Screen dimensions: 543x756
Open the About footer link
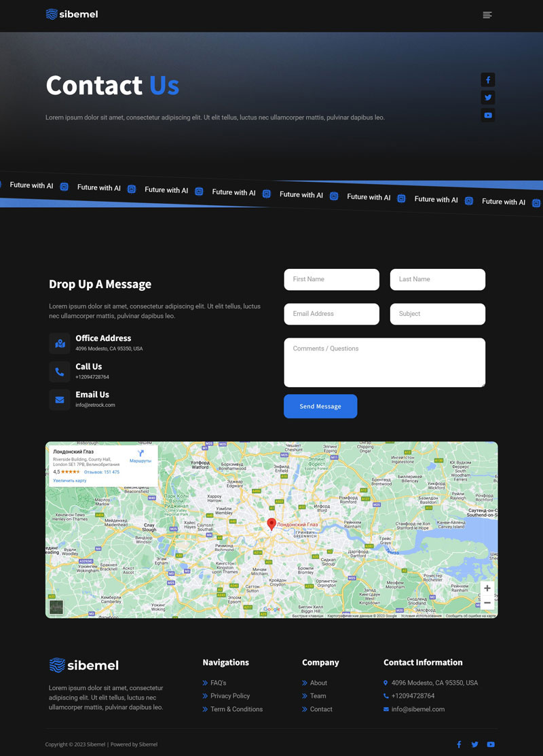(x=318, y=683)
